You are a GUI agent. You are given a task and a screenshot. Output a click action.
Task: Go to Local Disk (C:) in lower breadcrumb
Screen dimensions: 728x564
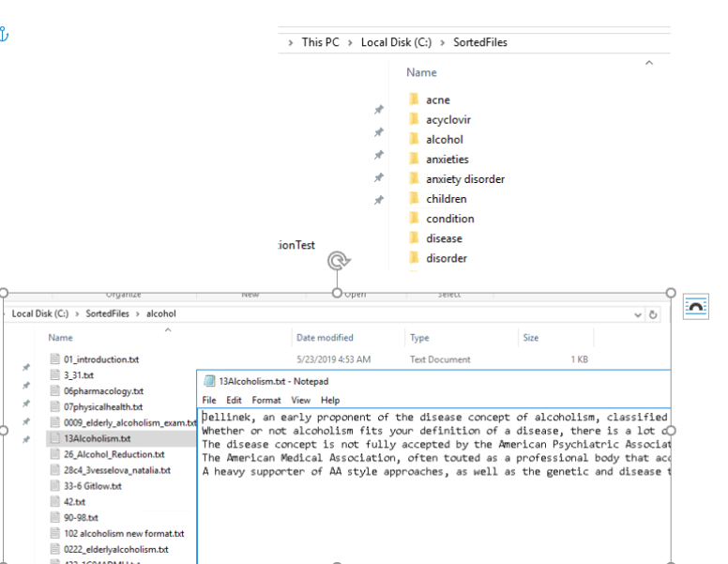pyautogui.click(x=40, y=313)
